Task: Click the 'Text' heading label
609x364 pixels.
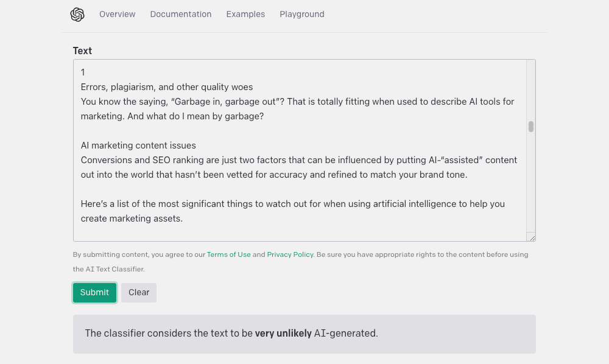Action: [82, 51]
